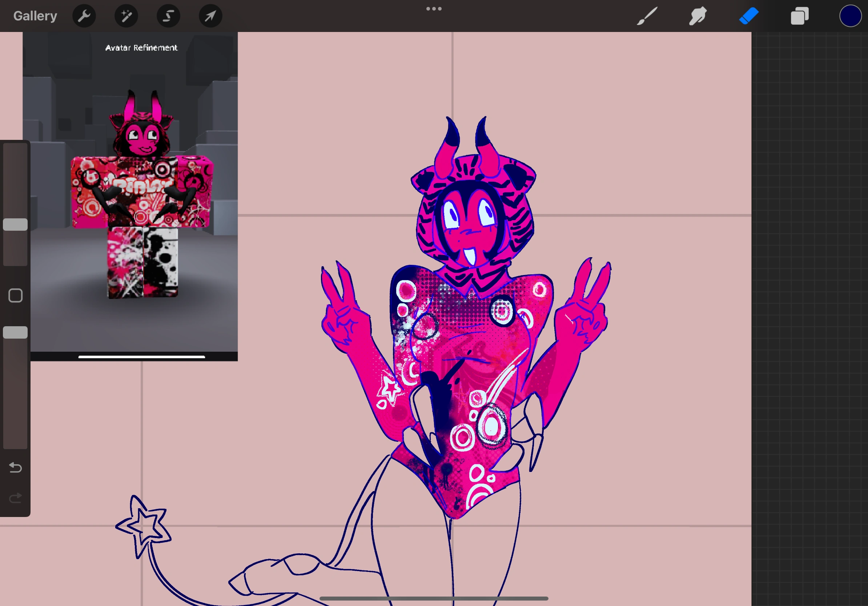
Task: Activate the Selection tool
Action: [169, 16]
